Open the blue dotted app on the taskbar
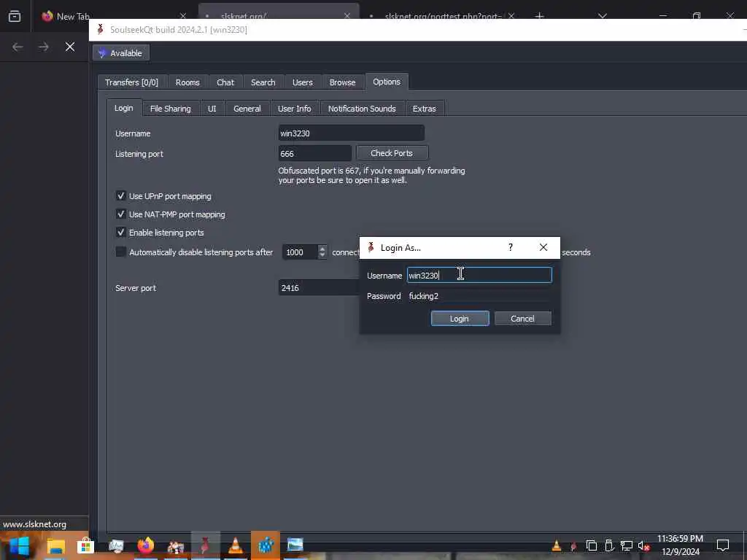 point(266,545)
